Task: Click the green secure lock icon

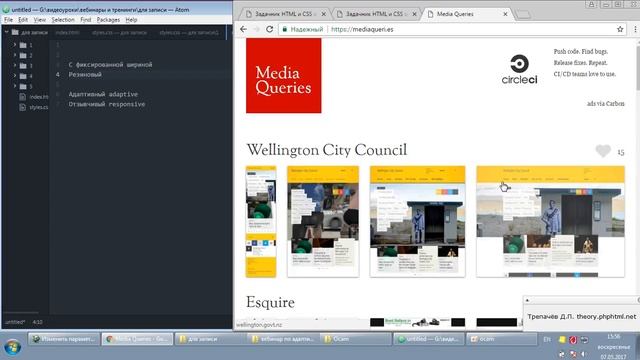Action: tap(285, 29)
